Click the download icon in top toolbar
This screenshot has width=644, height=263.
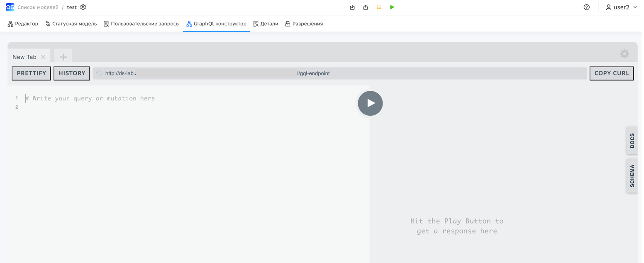click(x=352, y=7)
